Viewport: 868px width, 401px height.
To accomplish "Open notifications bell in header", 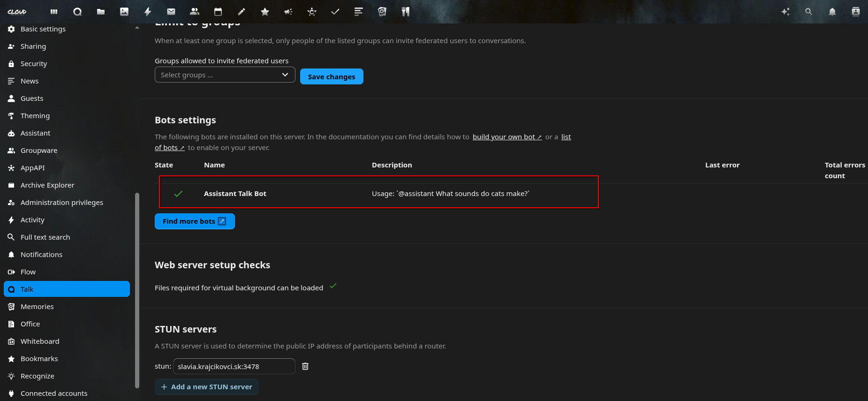I will 832,12.
